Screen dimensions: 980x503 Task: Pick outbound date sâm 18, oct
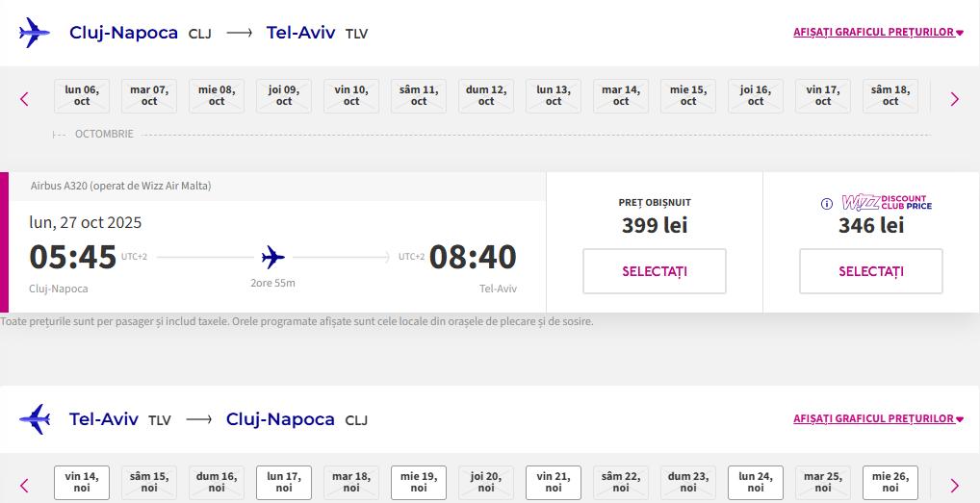pyautogui.click(x=890, y=95)
